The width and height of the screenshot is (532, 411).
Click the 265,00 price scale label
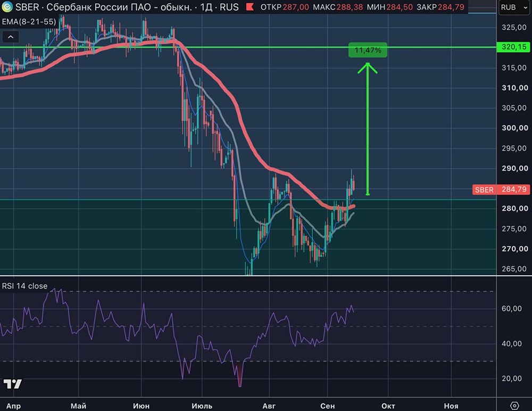(x=514, y=269)
